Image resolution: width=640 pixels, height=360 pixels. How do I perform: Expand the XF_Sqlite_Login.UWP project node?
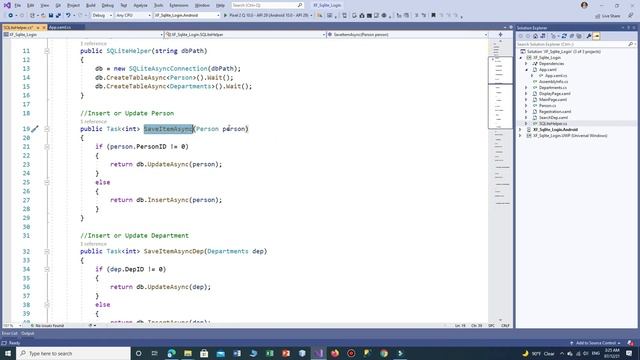[x=520, y=136]
